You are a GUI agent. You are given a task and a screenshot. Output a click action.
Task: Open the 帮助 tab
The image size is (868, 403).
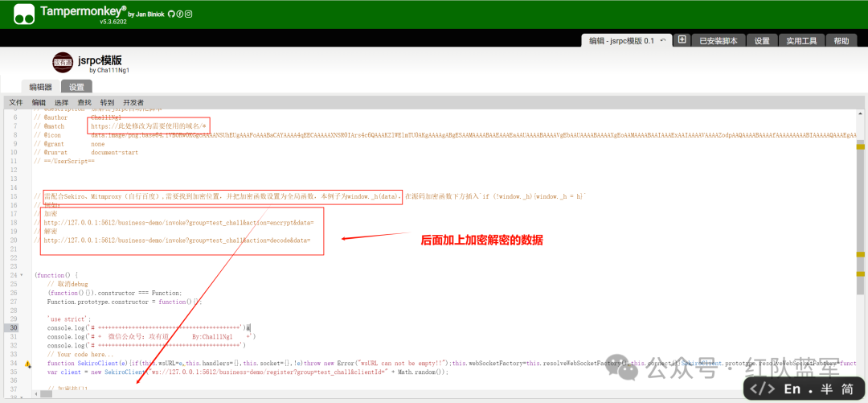tap(841, 40)
